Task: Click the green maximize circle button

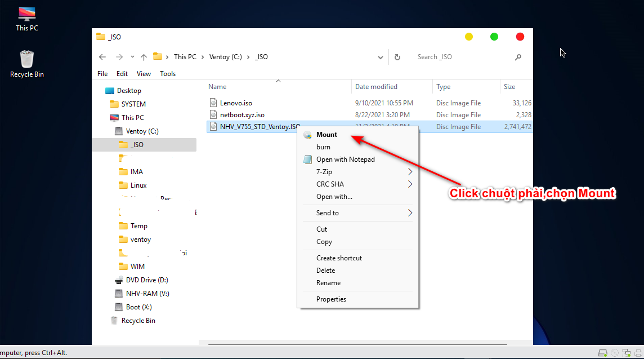Action: point(494,37)
